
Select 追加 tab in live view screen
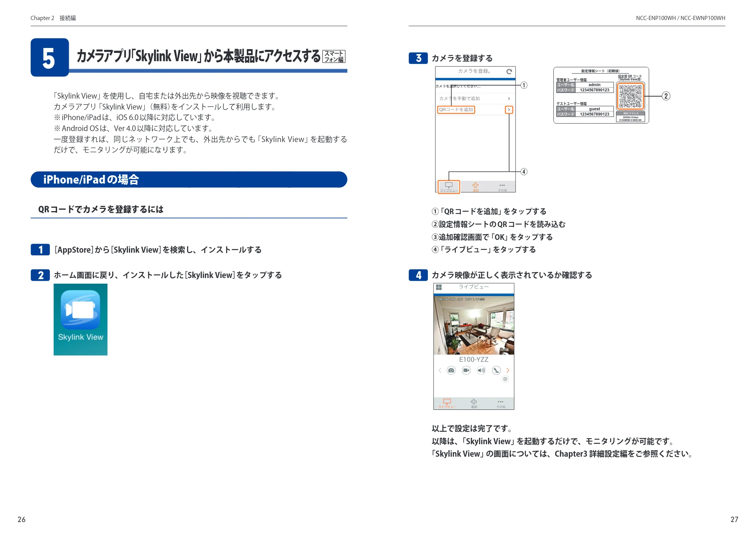474,403
